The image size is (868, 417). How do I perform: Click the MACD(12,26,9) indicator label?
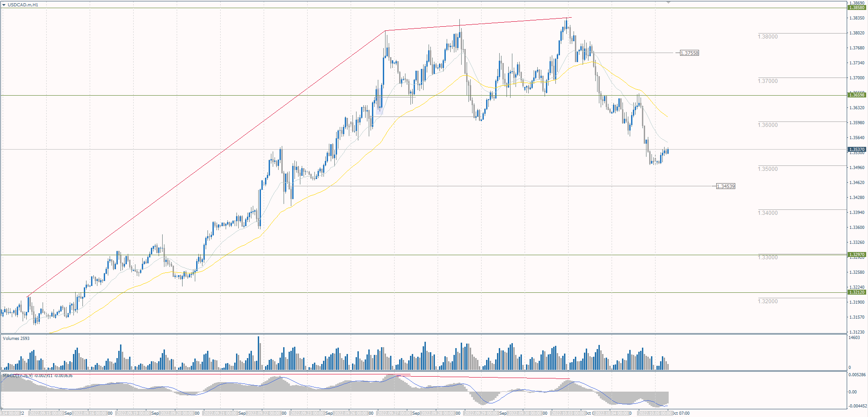[38, 376]
